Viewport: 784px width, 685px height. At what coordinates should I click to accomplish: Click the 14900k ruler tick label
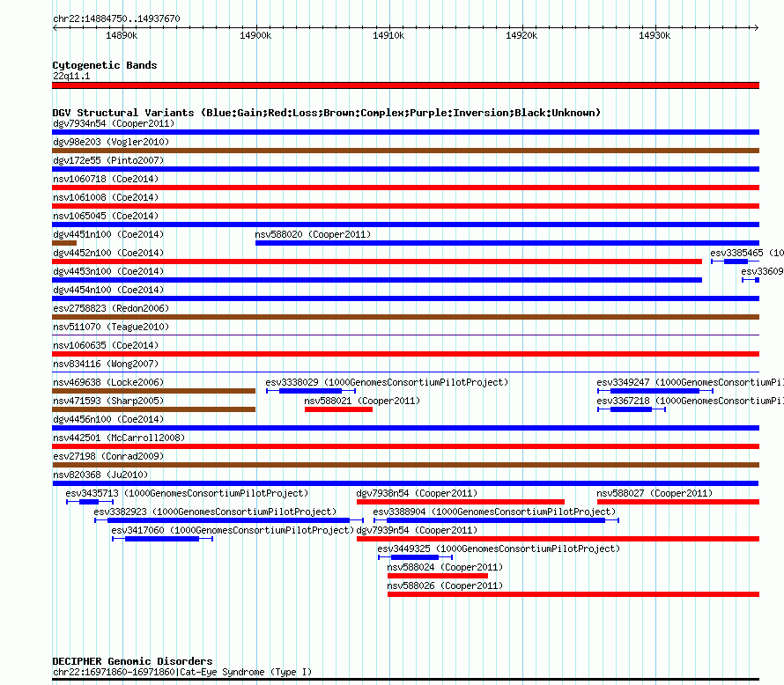coord(255,35)
